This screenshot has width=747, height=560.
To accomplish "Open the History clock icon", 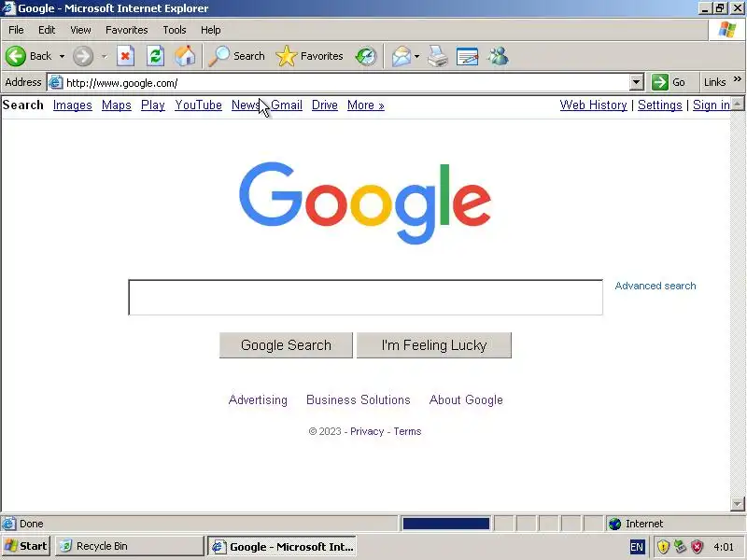I will tap(366, 56).
